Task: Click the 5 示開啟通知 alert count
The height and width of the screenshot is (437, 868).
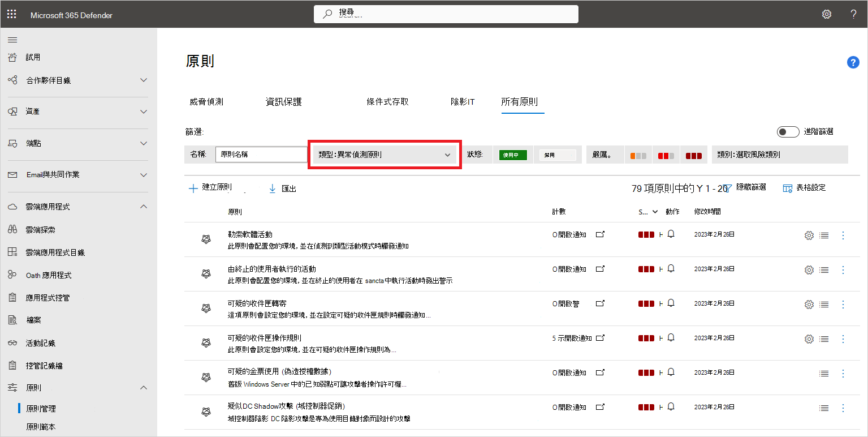Action: [572, 338]
